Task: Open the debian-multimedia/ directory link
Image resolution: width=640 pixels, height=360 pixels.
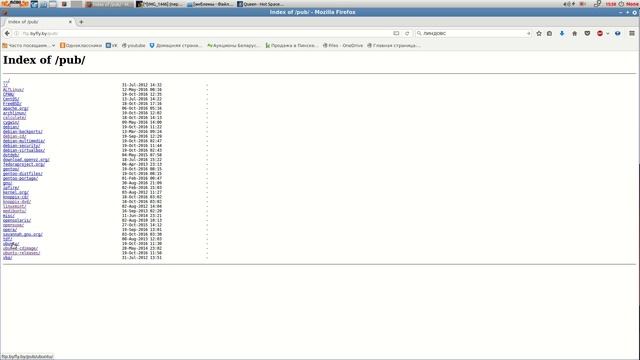Action: click(24, 141)
